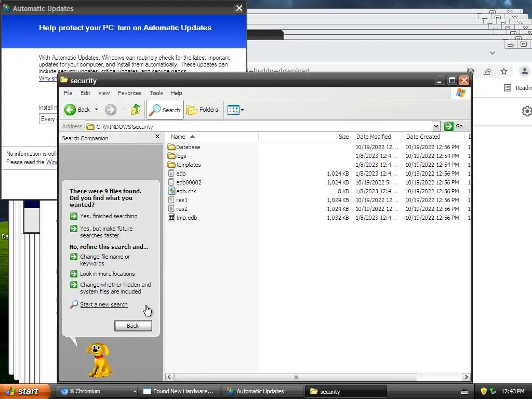
Task: Select the Database folder icon
Action: [171, 147]
